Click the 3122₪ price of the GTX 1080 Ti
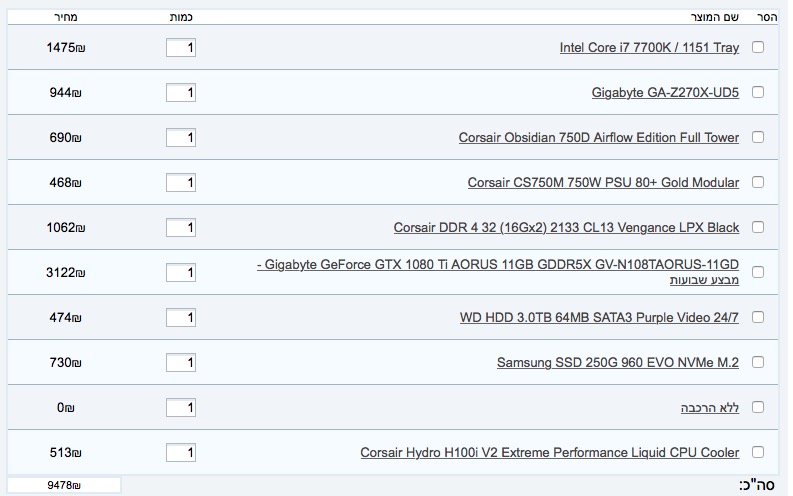This screenshot has height=496, width=793. coord(66,273)
